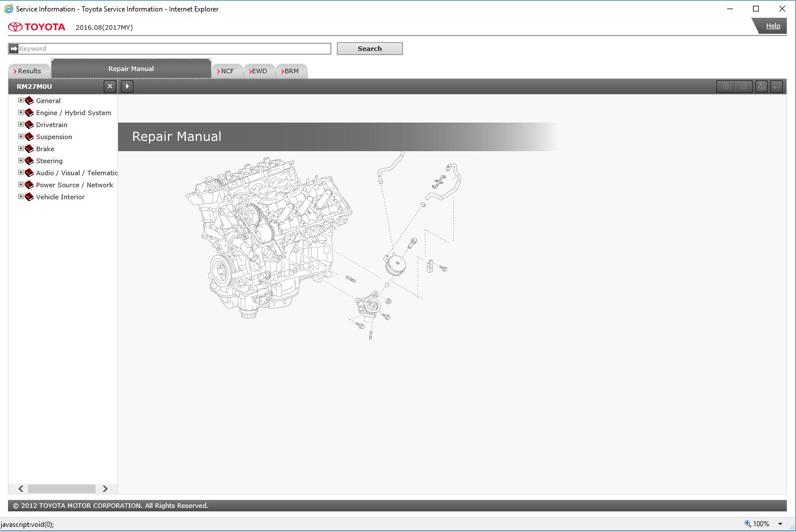Click the 100% zoom level text

[x=761, y=523]
